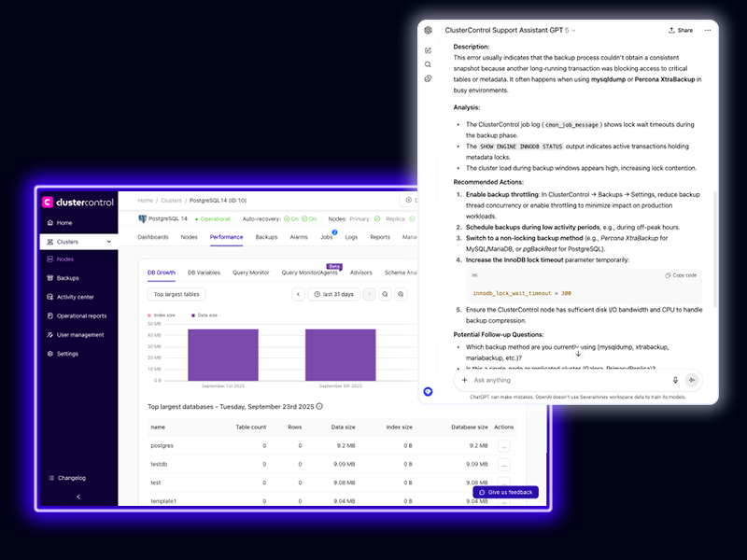Click the search chats magnifier icon
747x560 pixels.
tap(428, 64)
